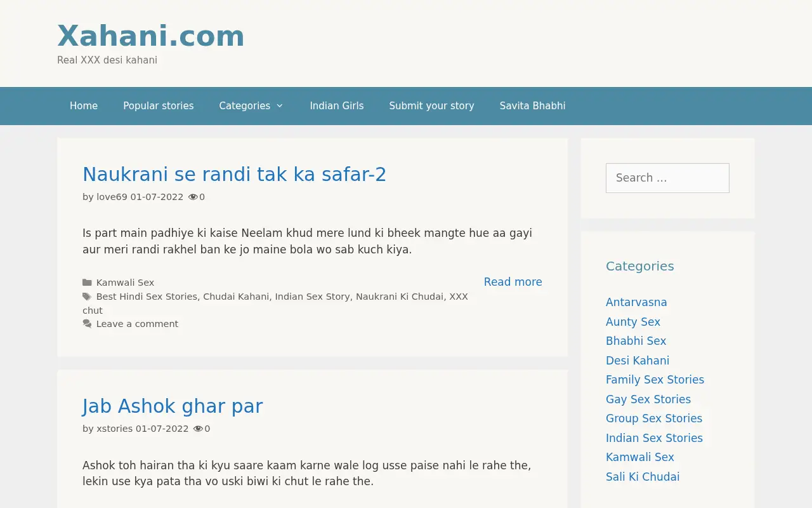The width and height of the screenshot is (812, 508).
Task: Open the Indian Girls menu item
Action: (x=337, y=106)
